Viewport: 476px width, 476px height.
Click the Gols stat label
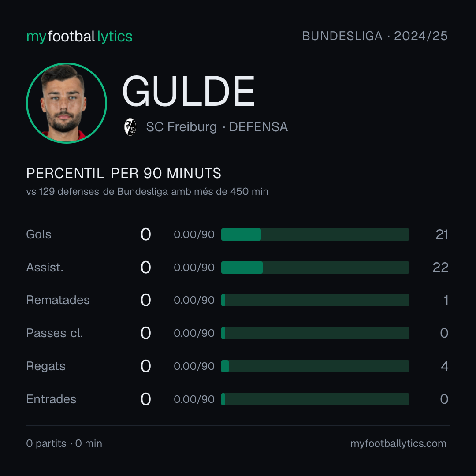pos(38,234)
